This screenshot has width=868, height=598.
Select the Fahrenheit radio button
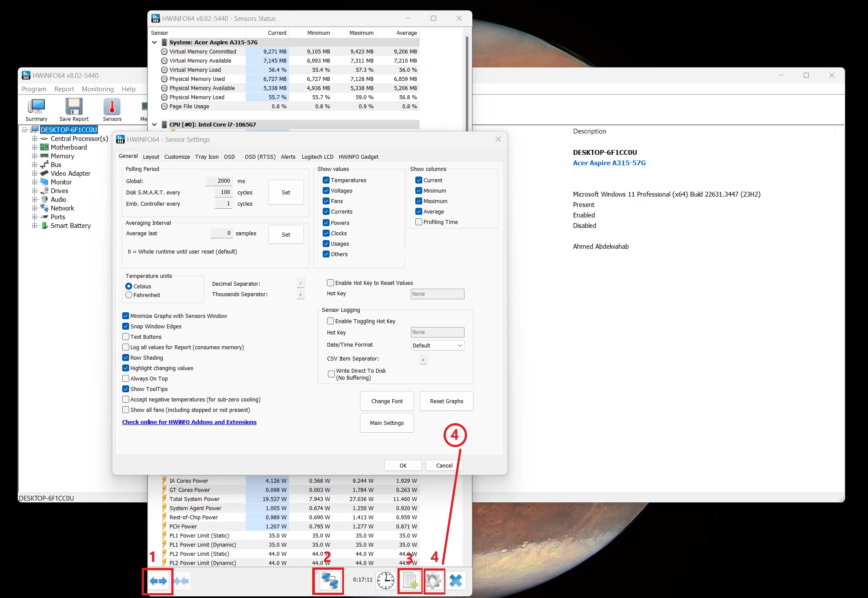pyautogui.click(x=129, y=295)
